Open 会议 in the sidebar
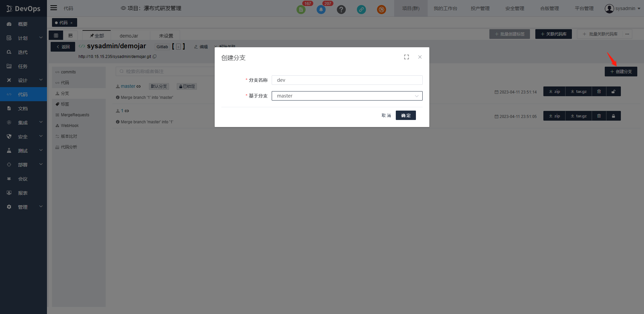 pyautogui.click(x=23, y=179)
